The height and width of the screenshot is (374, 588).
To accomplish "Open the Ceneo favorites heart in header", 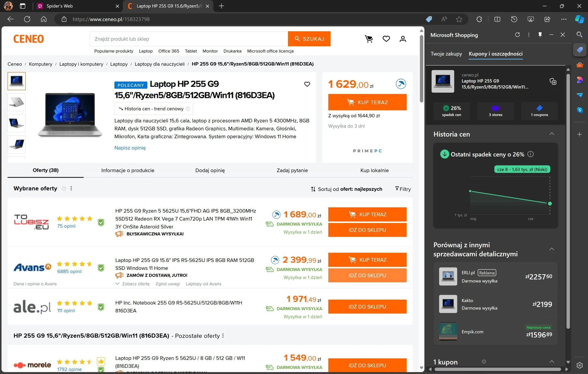I will 386,39.
